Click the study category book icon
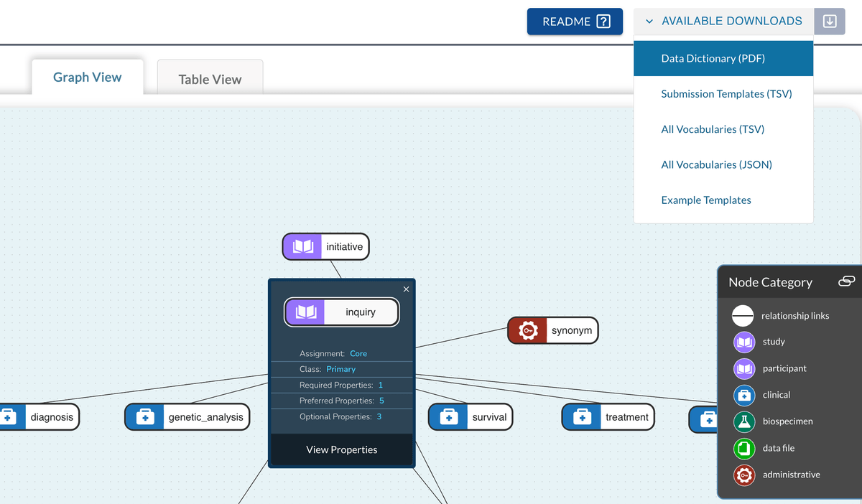The image size is (862, 504). point(743,342)
